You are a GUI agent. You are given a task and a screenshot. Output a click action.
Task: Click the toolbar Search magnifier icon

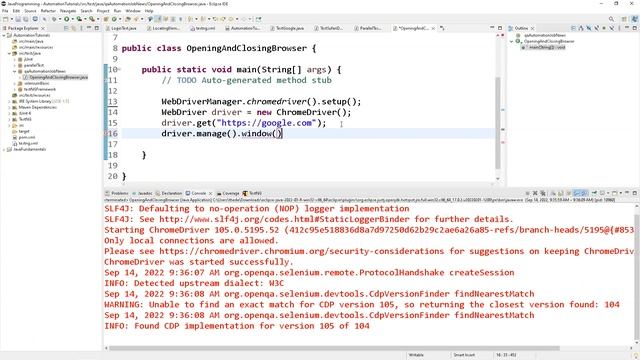pyautogui.click(x=611, y=19)
